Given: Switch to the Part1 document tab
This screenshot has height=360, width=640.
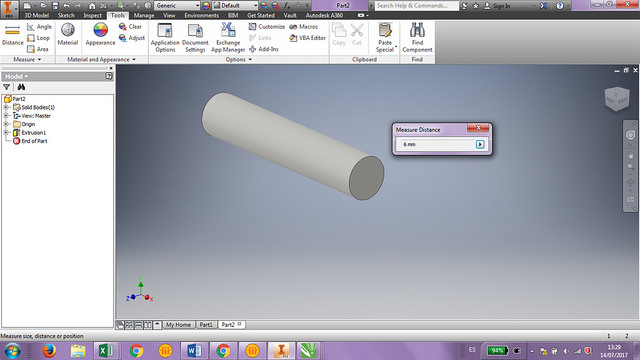Looking at the screenshot, I should 206,324.
